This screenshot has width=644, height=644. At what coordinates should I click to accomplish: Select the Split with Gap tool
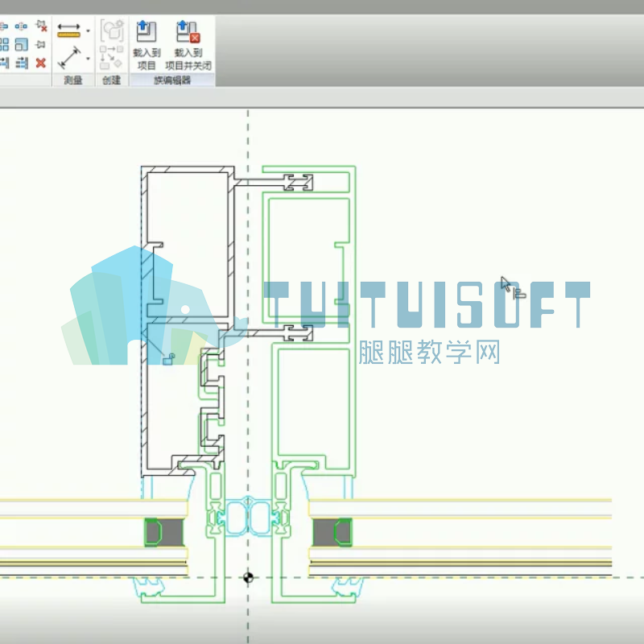[x=21, y=27]
